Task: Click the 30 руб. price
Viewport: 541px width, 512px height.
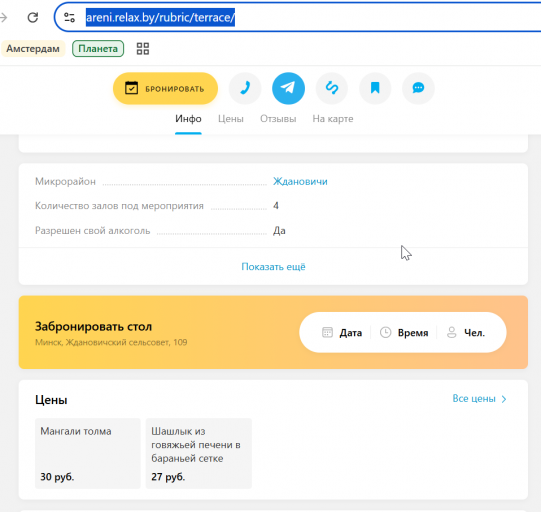Action: click(57, 477)
